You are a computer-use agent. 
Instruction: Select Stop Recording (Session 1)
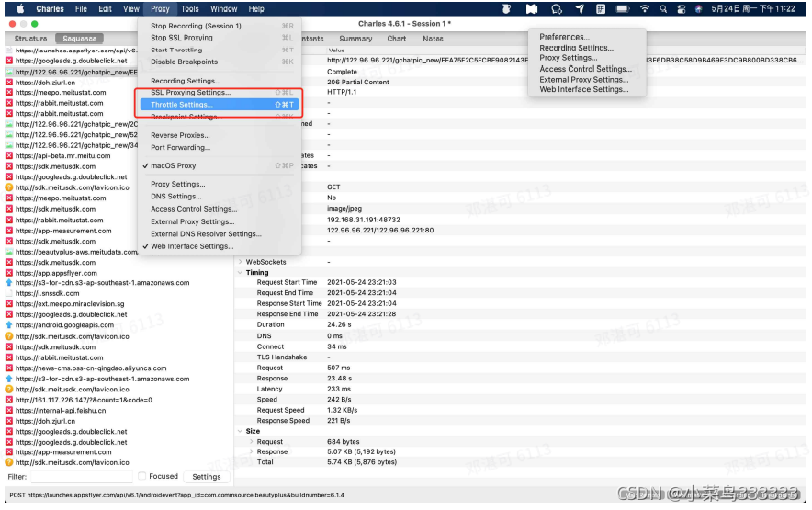click(219, 26)
